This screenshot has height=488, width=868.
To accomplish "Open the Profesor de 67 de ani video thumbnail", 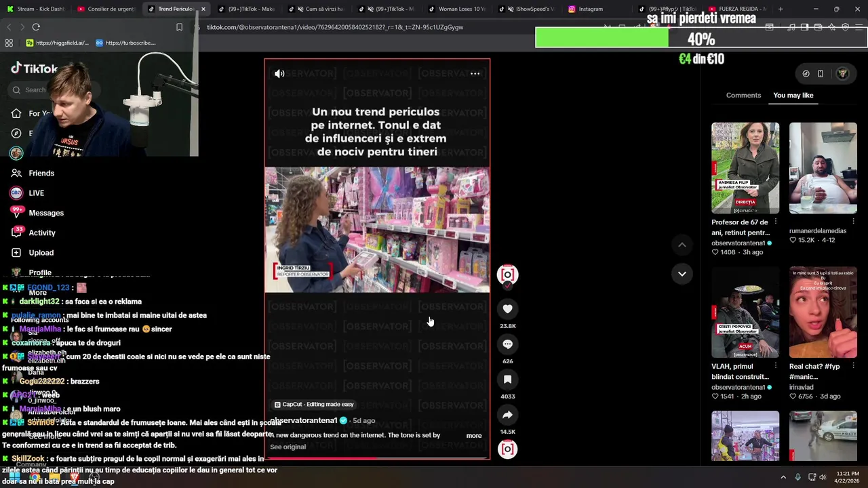I will (x=745, y=168).
